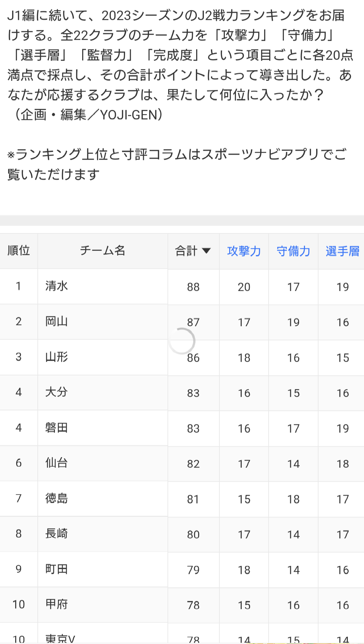Tap the 岡山 team name cell
The width and height of the screenshot is (364, 644).
click(x=103, y=321)
